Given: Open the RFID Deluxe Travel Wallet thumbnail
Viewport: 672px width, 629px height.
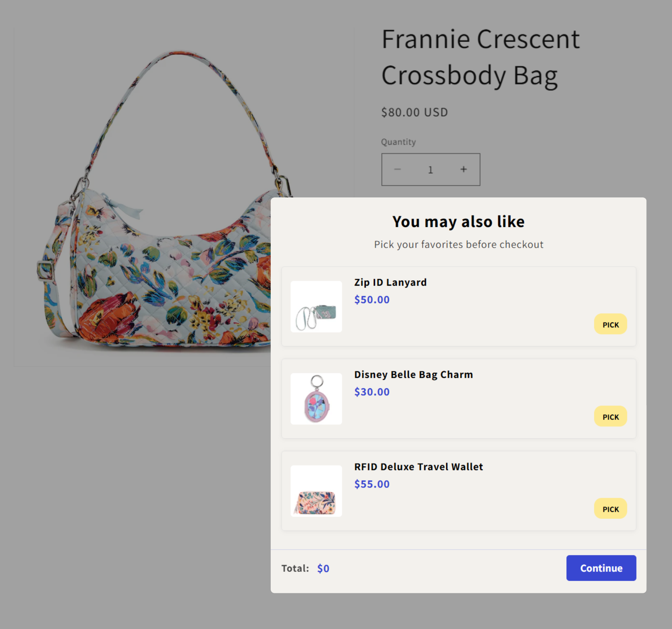Looking at the screenshot, I should 316,491.
